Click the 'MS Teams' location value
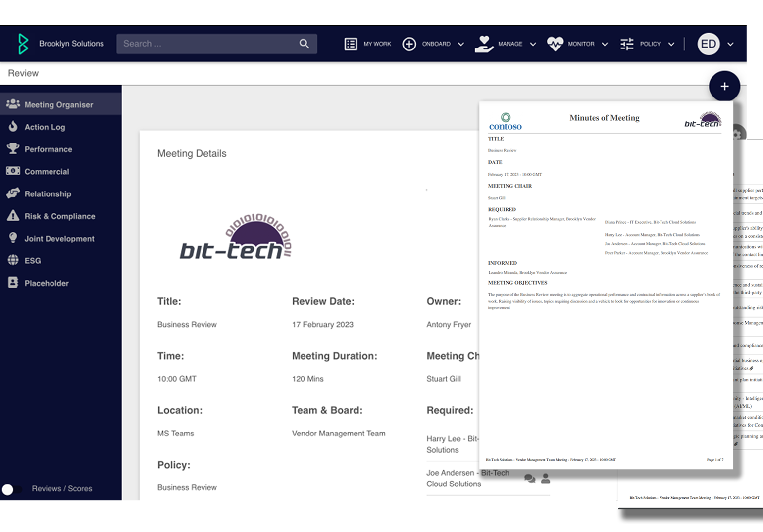 coord(175,434)
